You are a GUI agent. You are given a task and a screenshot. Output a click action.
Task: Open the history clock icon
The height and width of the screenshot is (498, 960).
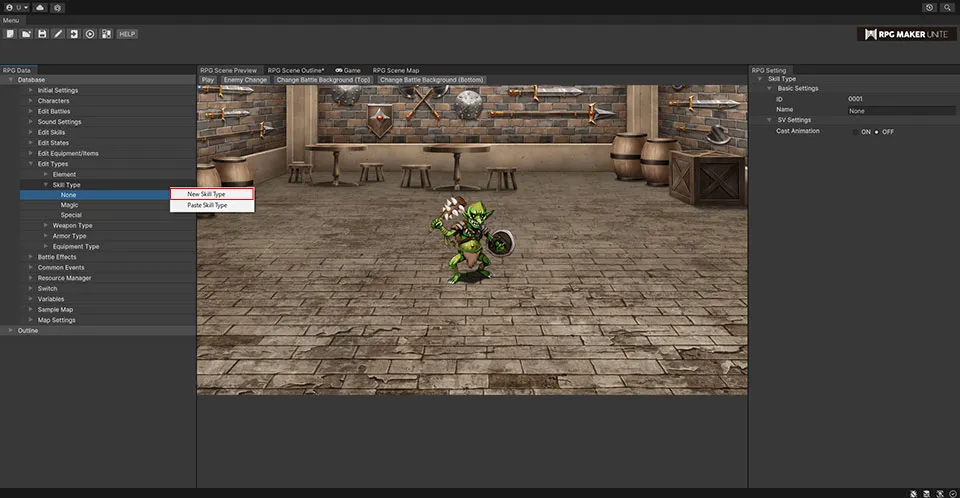click(930, 7)
